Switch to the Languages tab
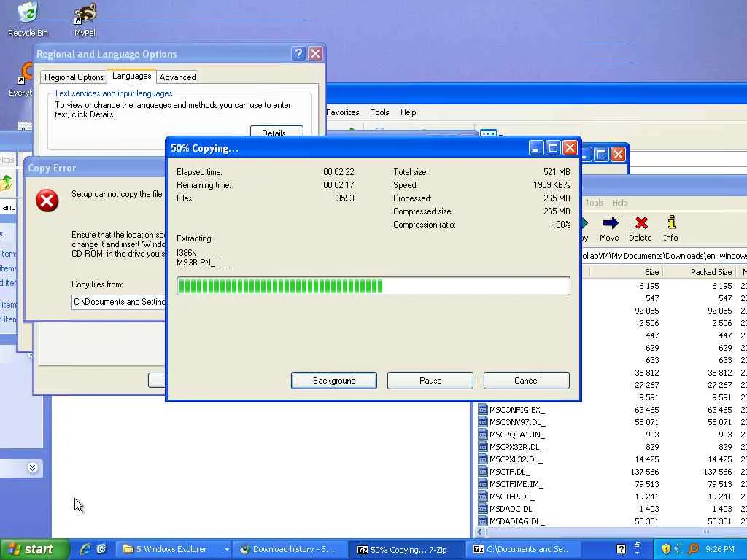 point(131,76)
